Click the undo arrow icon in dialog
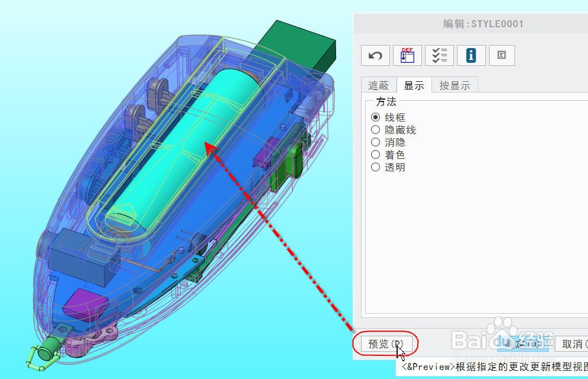The height and width of the screenshot is (379, 588). [375, 56]
